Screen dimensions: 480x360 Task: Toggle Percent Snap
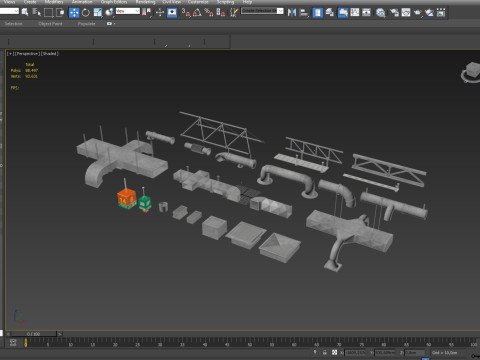click(x=209, y=12)
